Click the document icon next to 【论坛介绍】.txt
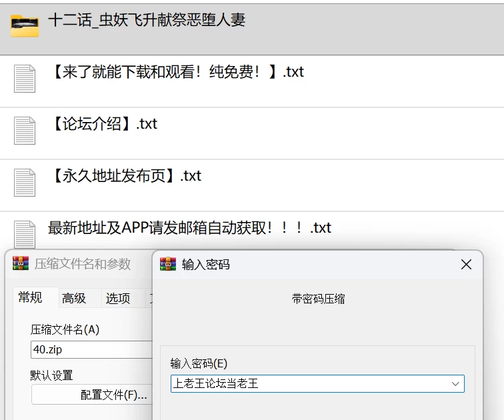Viewport: 504px width, 420px height. coord(25,131)
